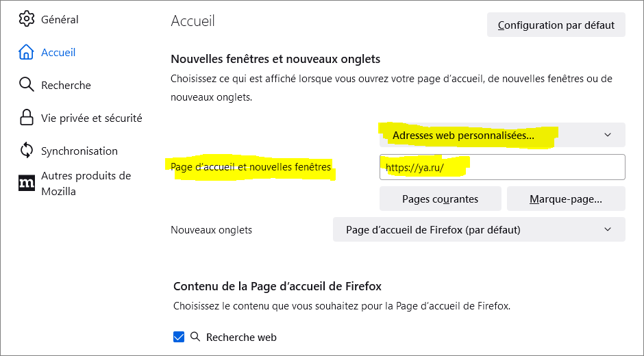Click the Marque-page… button

[x=566, y=199]
